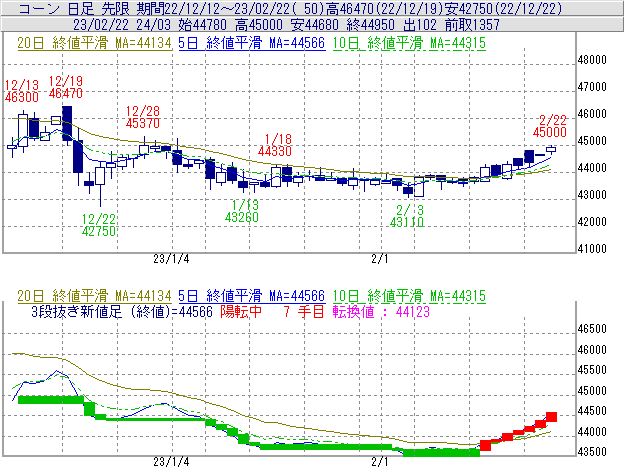Click the latest 2/22 white candlestick
This screenshot has width=624, height=475.
click(x=551, y=149)
